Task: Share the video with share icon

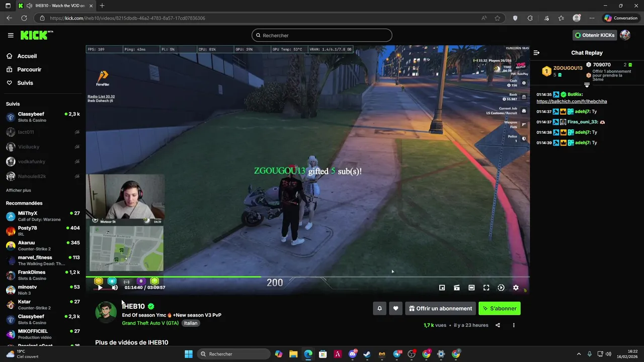Action: pyautogui.click(x=498, y=325)
